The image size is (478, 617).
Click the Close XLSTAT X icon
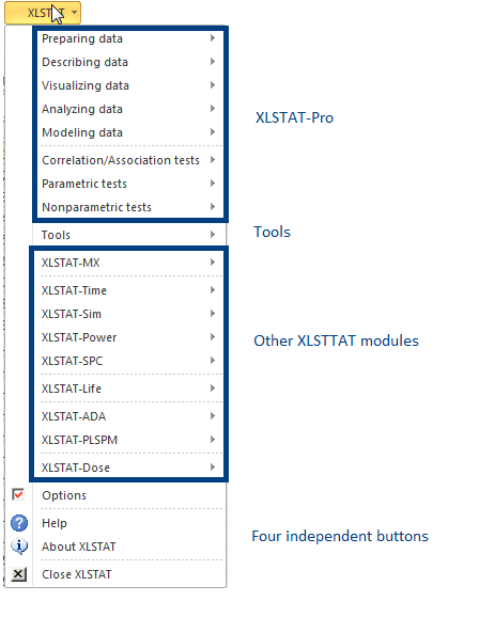pos(18,574)
